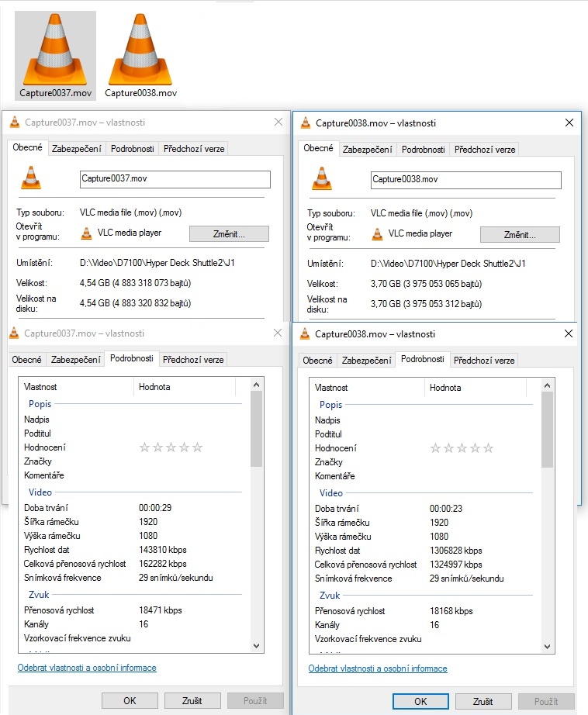This screenshot has height=715, width=588.
Task: Click the scroll down arrow in Capture0037 details list
Action: point(257,645)
